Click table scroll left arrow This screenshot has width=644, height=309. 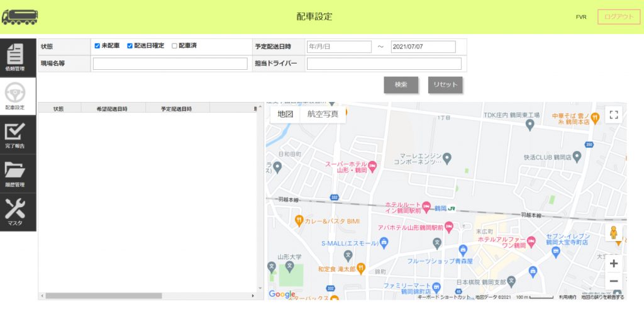click(42, 296)
